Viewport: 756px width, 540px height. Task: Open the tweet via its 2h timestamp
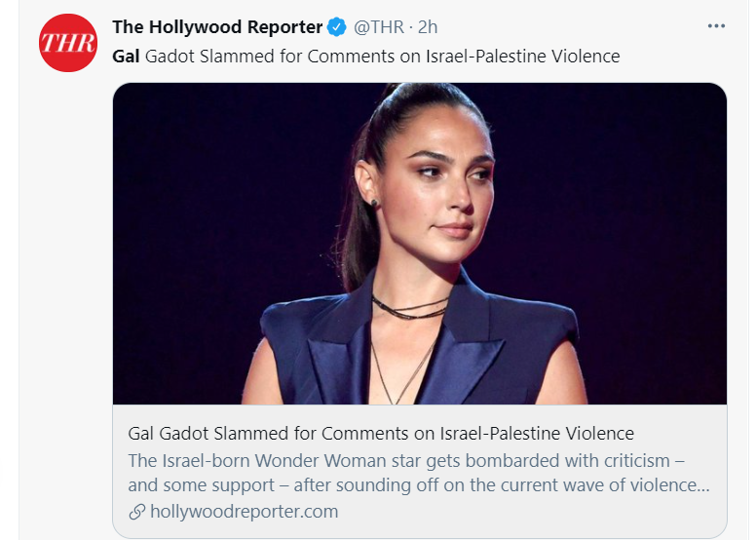point(428,27)
